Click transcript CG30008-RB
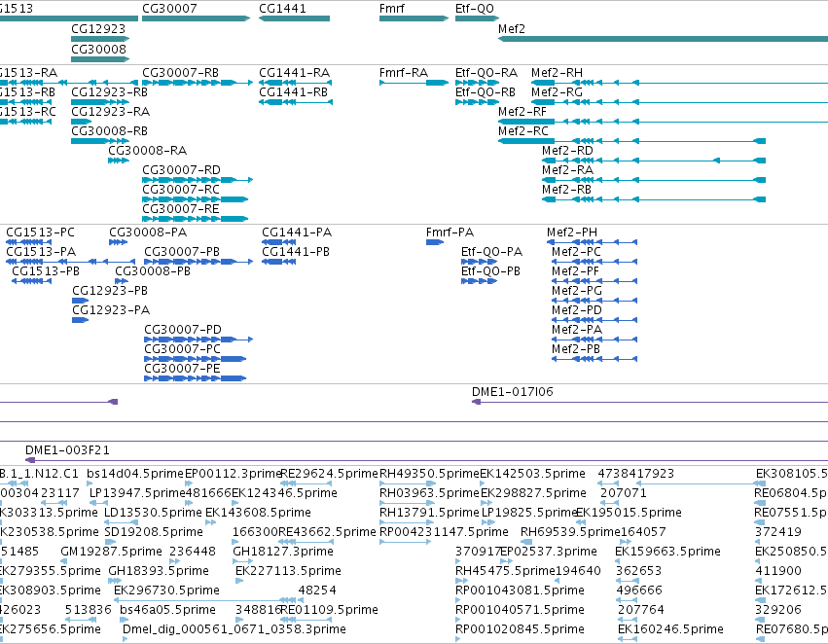 109,131
